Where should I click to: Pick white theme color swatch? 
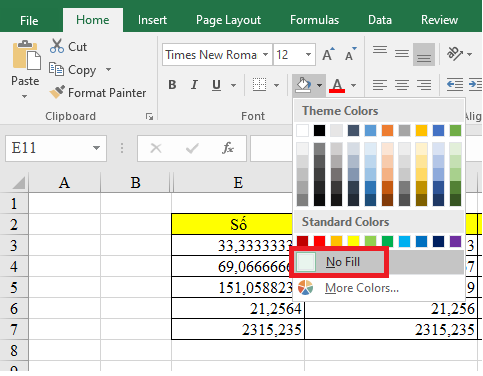302,130
